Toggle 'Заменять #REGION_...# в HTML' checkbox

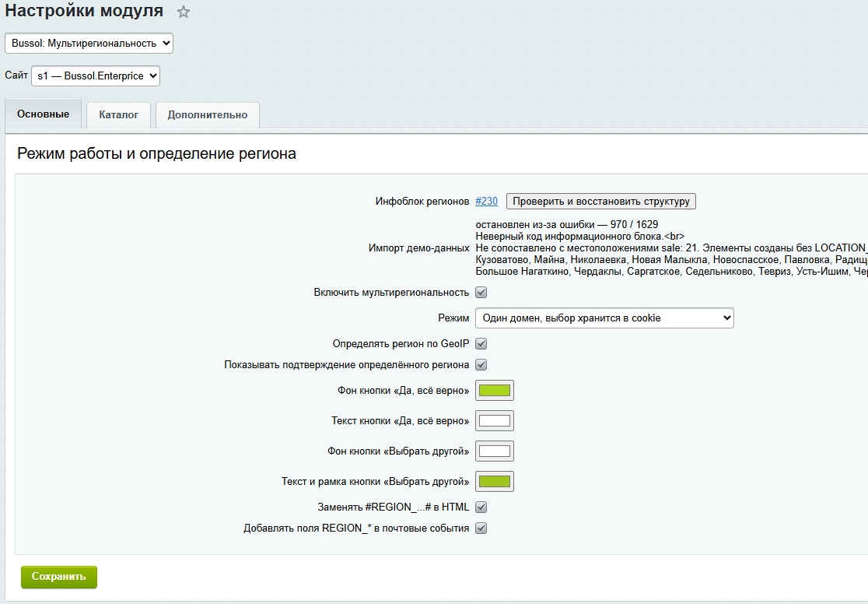pyautogui.click(x=481, y=507)
